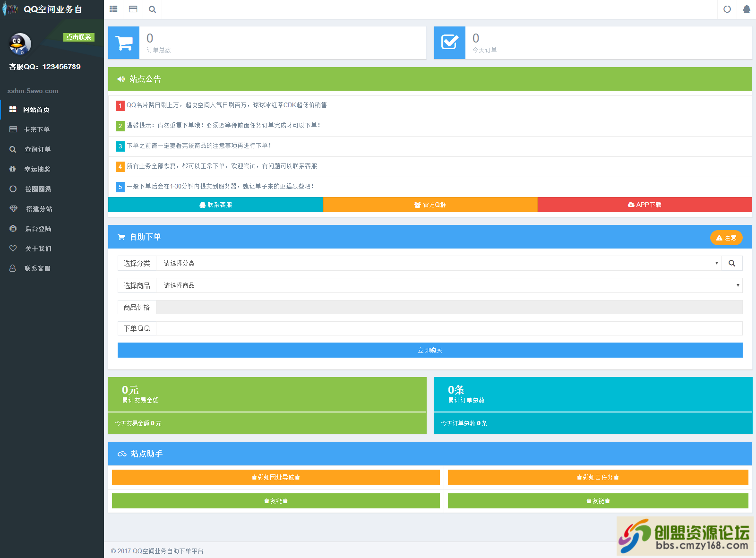Click the © 2017 footer text
756x558 pixels.
click(x=157, y=551)
